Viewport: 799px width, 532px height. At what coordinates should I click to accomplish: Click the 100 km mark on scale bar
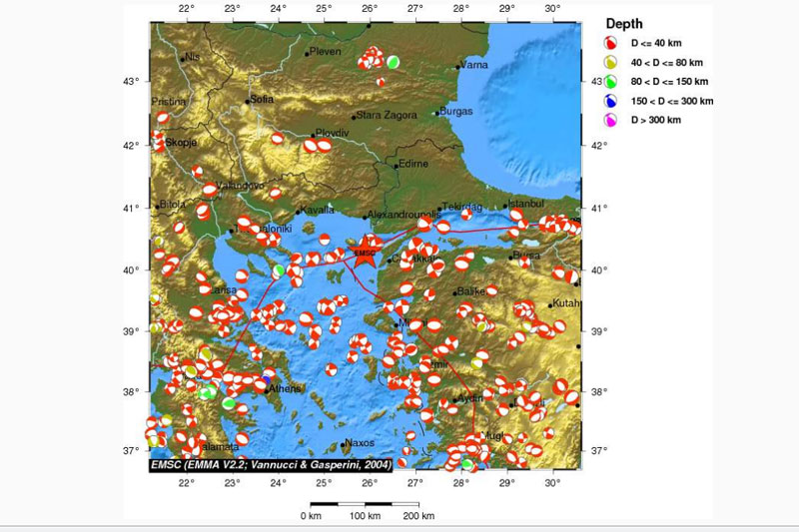point(365,516)
